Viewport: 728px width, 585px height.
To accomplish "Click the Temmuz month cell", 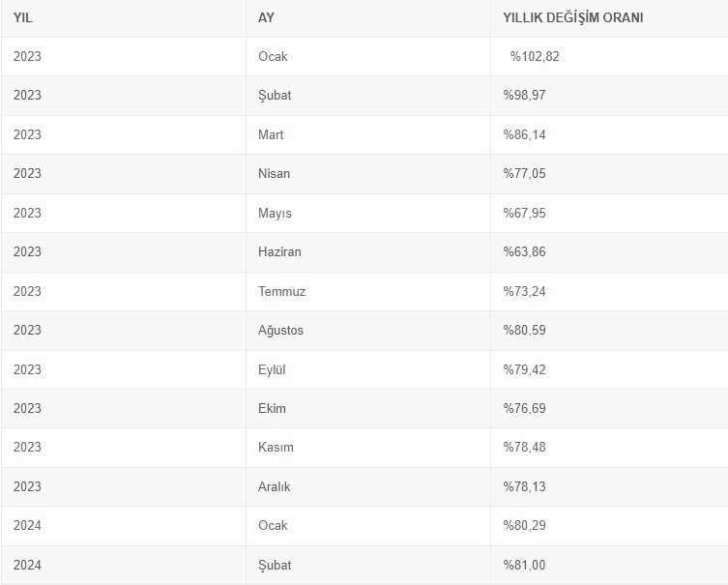I will click(281, 291).
